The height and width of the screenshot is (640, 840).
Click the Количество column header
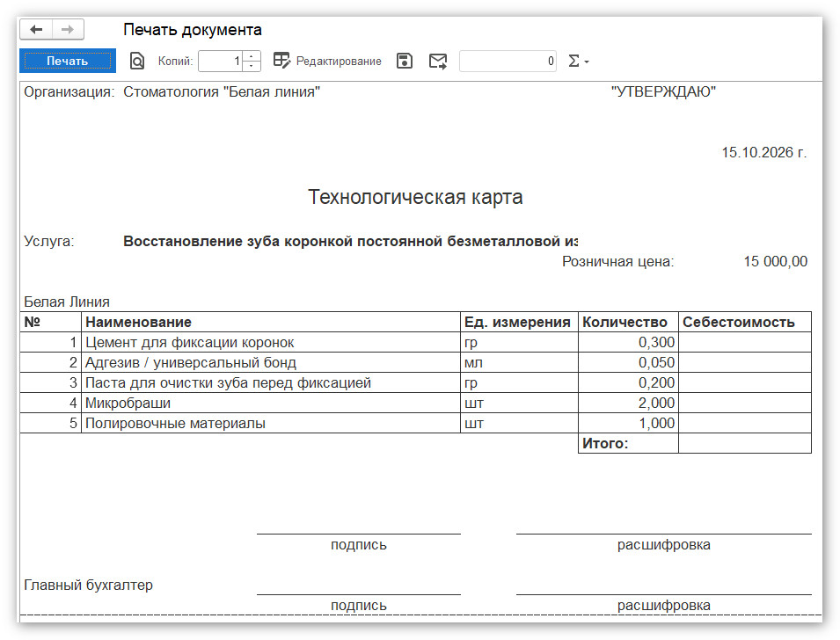tap(628, 322)
